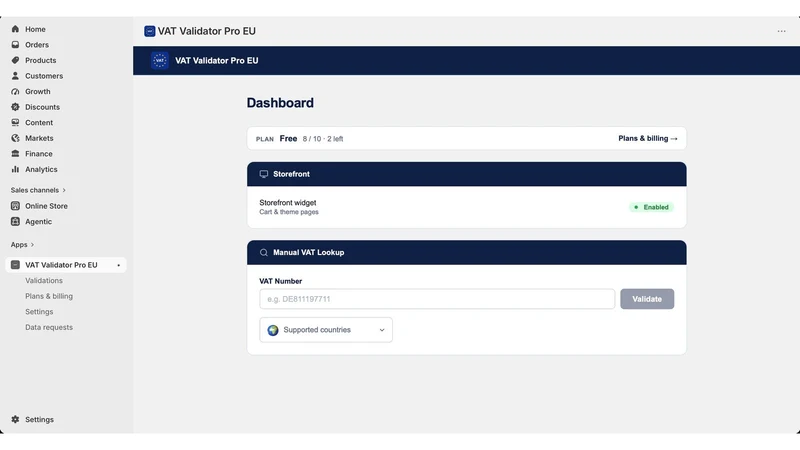Click the globe icon in Supported countries
This screenshot has width=800, height=450.
pyautogui.click(x=273, y=330)
